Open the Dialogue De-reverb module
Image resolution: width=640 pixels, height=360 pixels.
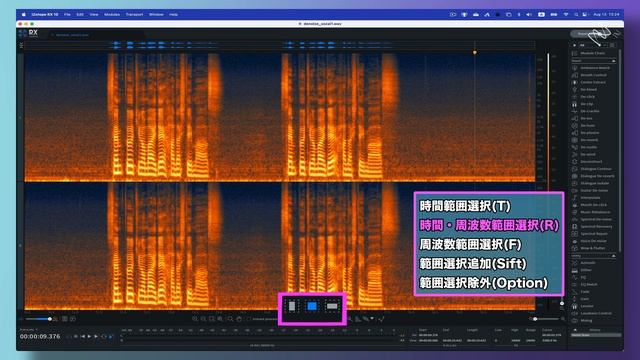pyautogui.click(x=597, y=176)
